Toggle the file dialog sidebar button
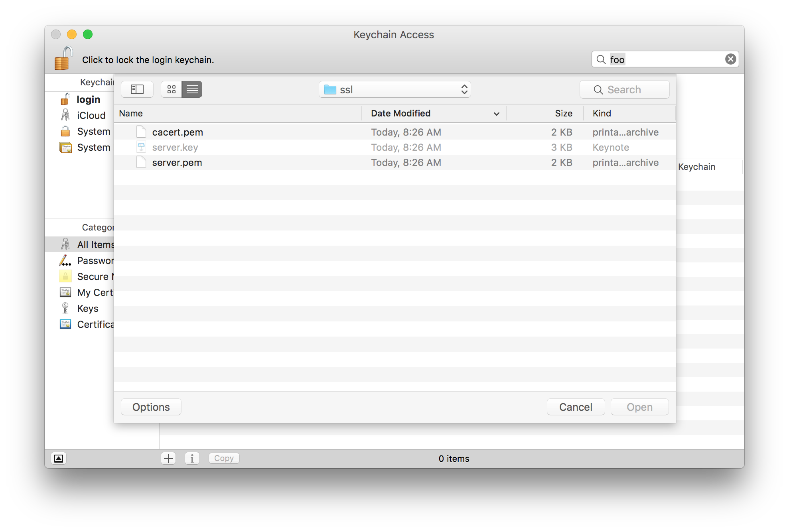 click(137, 89)
